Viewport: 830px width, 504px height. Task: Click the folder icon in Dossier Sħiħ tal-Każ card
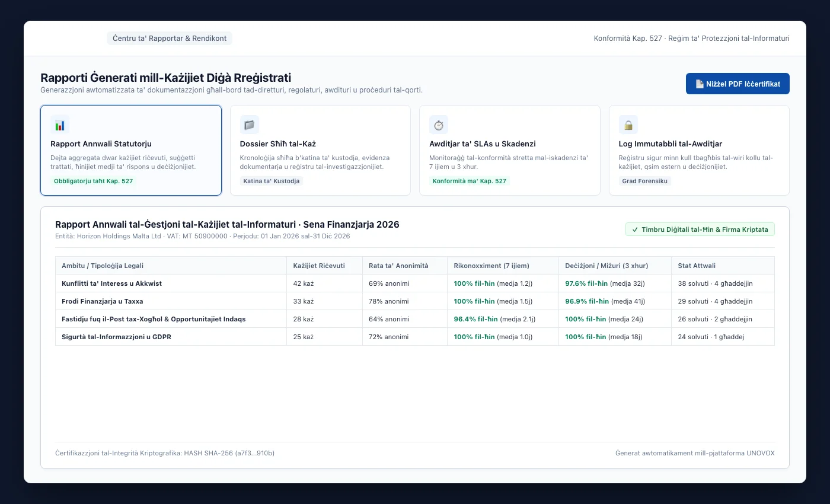coord(250,125)
